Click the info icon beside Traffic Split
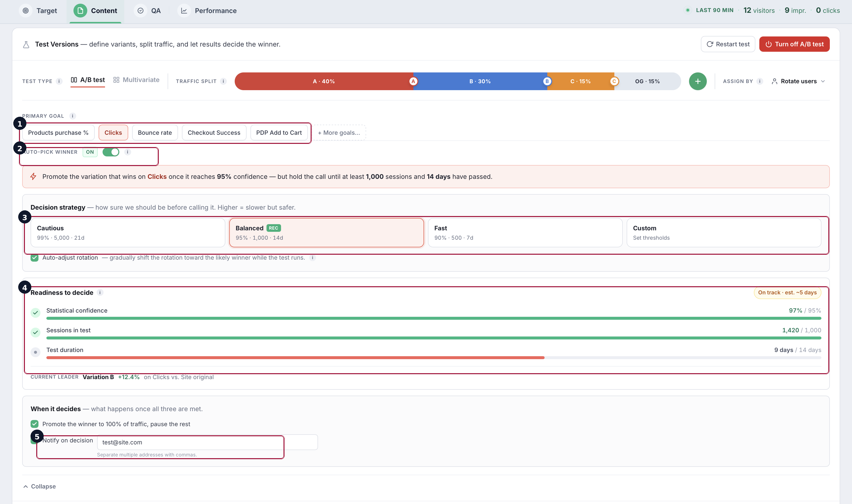 (x=223, y=81)
